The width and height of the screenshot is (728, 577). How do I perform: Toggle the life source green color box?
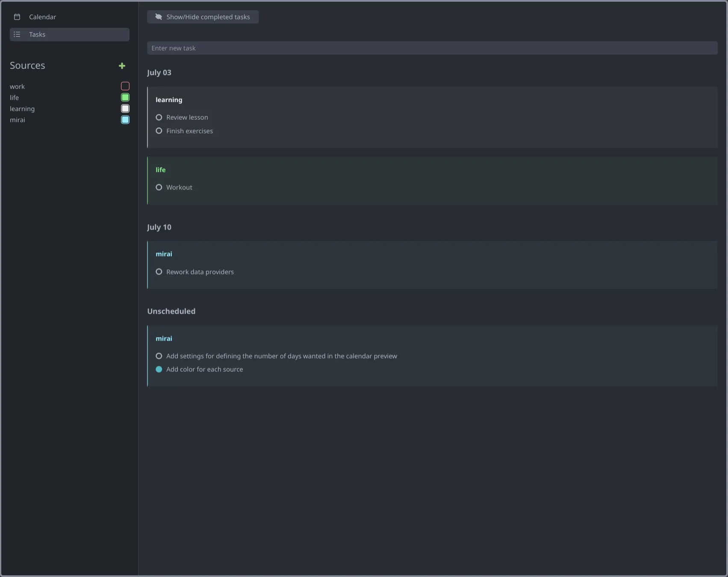tap(125, 97)
